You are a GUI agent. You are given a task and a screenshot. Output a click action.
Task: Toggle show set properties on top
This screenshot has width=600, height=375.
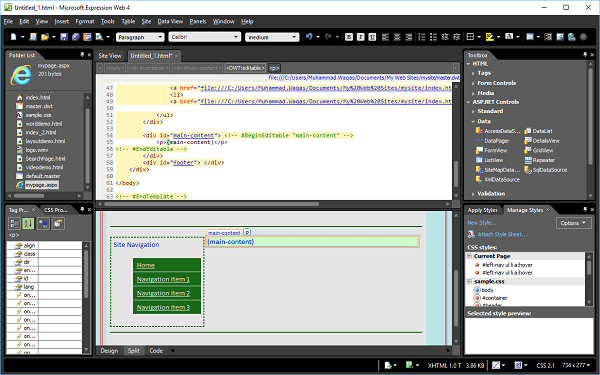43,223
